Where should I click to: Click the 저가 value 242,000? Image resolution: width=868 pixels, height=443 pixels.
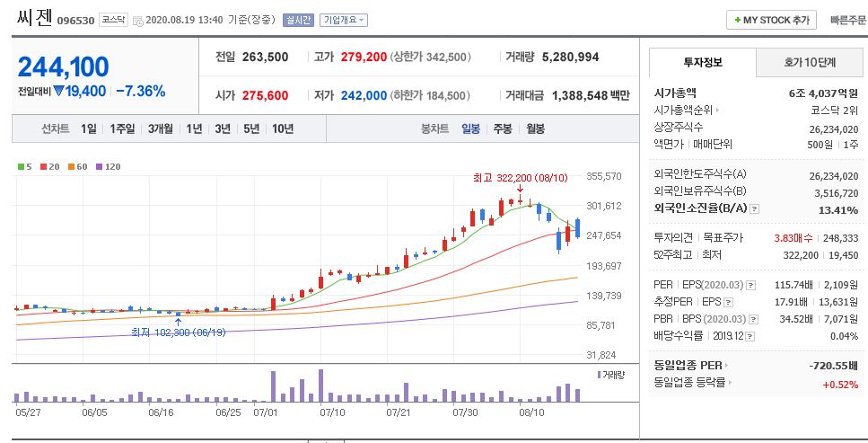[364, 95]
